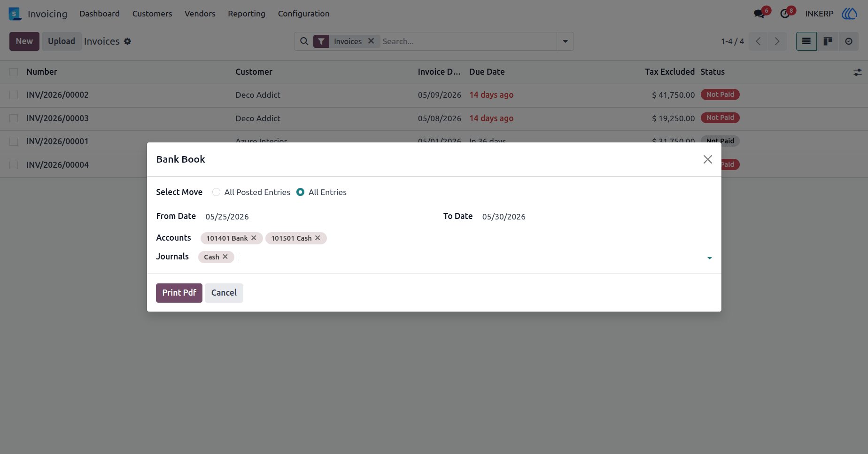Go to the Dashboard menu
Screen dimensions: 868x454
[100, 14]
